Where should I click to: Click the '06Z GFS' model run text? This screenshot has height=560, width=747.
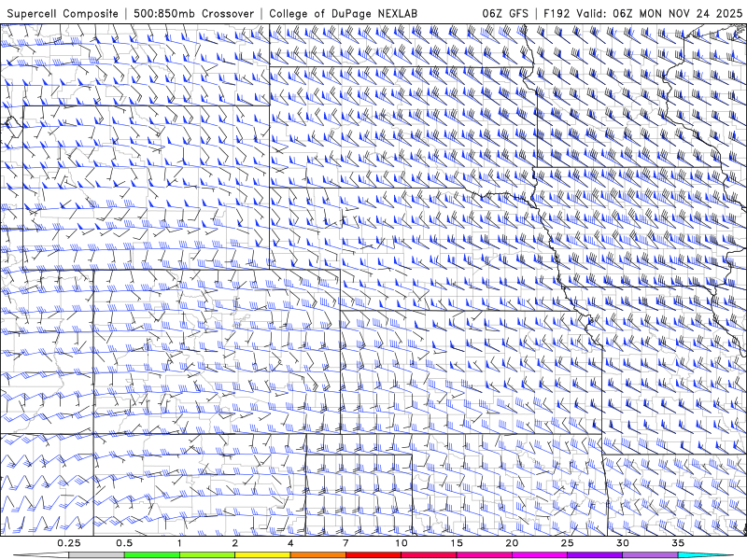[x=505, y=13]
